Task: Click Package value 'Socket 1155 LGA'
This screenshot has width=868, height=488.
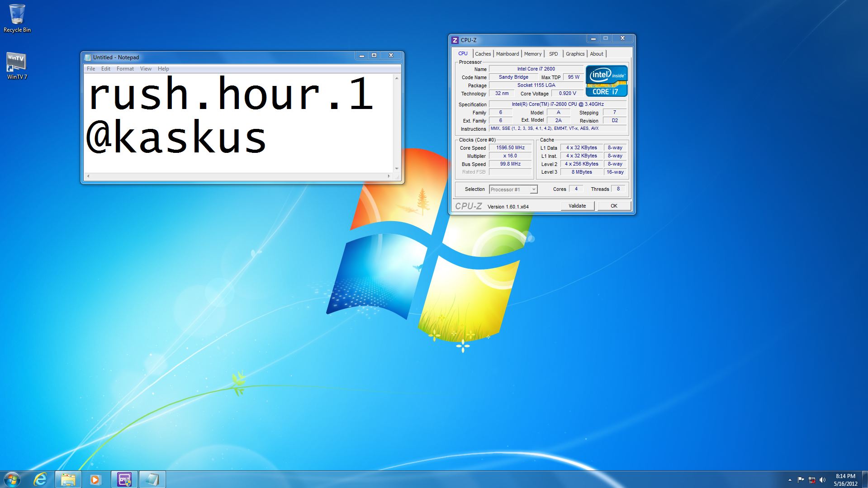Action: pos(536,85)
